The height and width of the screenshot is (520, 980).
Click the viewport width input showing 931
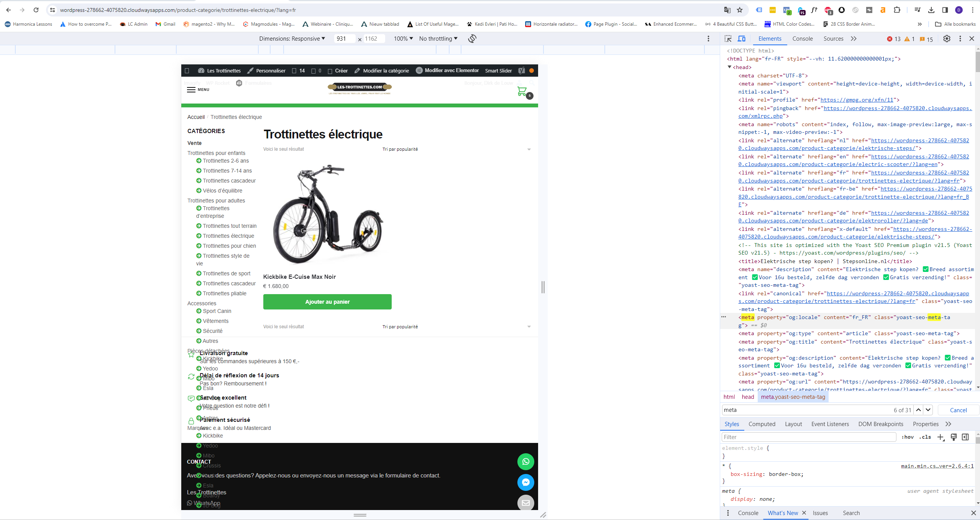click(x=344, y=39)
